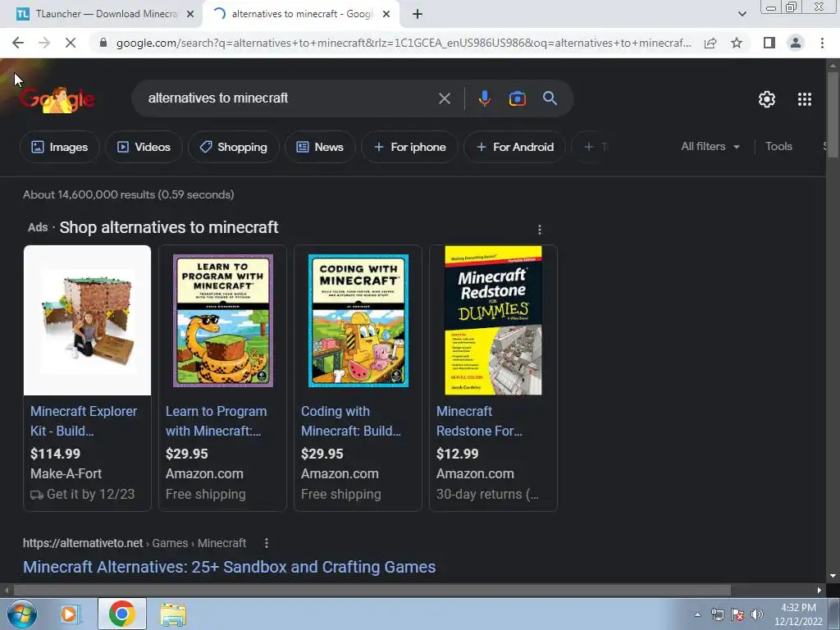840x630 pixels.
Task: Open the Chrome side panel
Action: (x=769, y=43)
